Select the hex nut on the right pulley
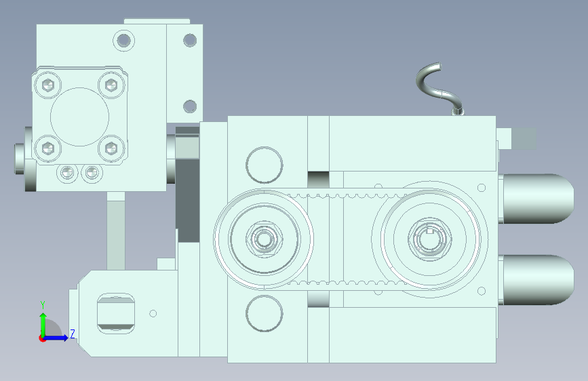 pos(430,239)
